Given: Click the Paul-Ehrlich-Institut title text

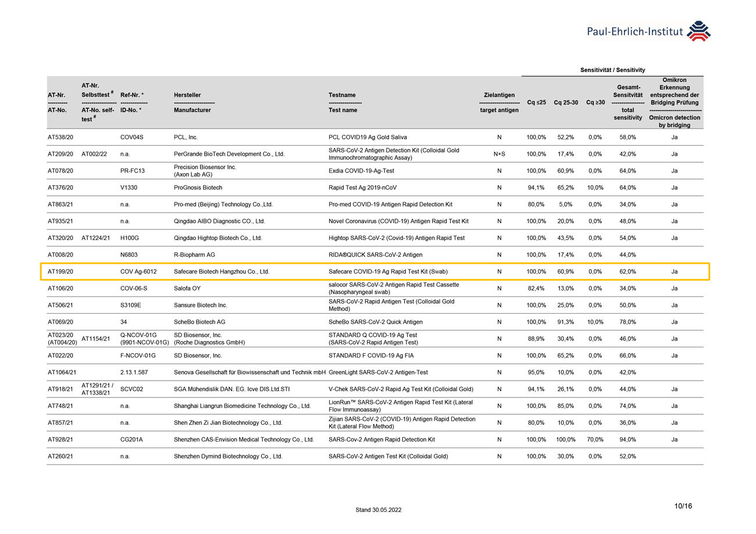Looking at the screenshot, I should click(x=635, y=32).
